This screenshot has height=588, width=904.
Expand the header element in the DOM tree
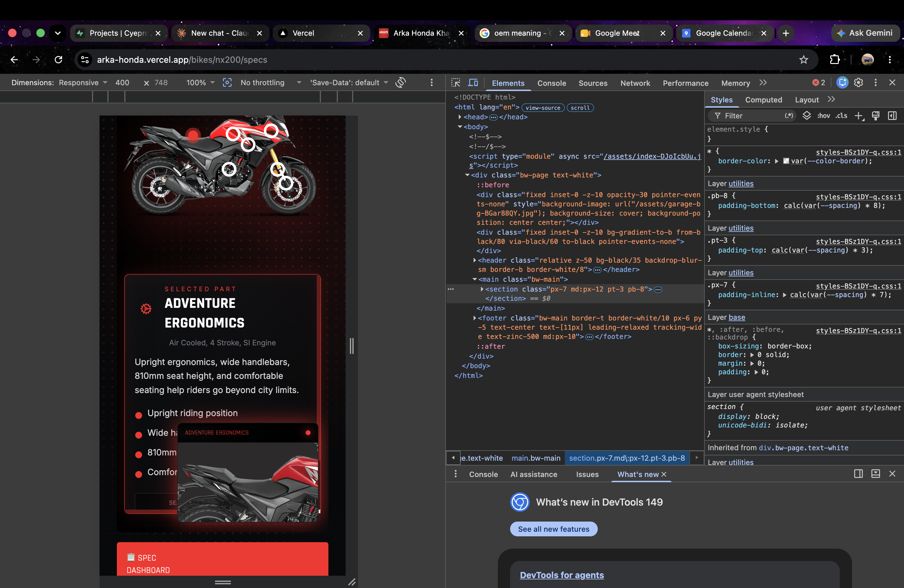tap(474, 260)
